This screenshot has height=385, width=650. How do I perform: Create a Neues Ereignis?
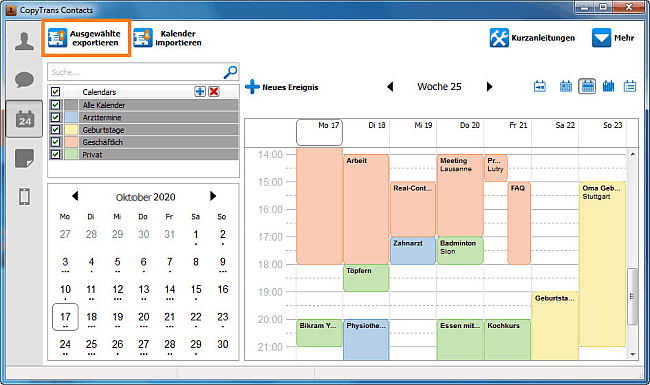282,87
